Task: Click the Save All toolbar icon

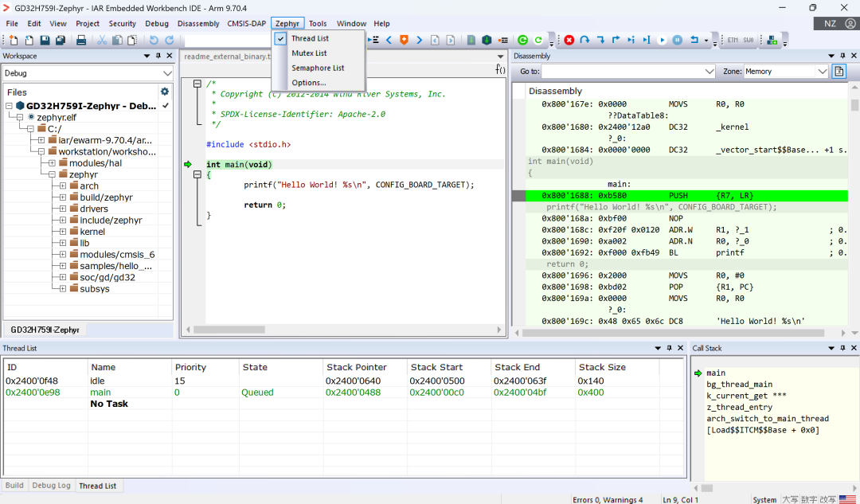Action: pyautogui.click(x=61, y=40)
